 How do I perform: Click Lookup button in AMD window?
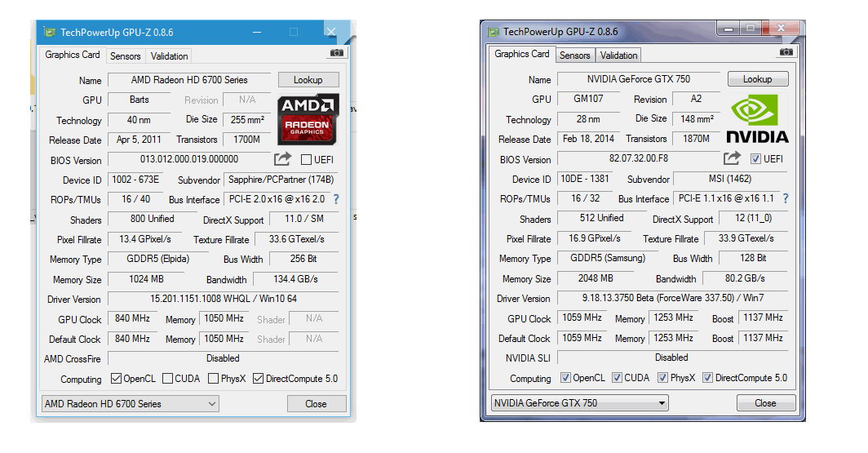[308, 80]
